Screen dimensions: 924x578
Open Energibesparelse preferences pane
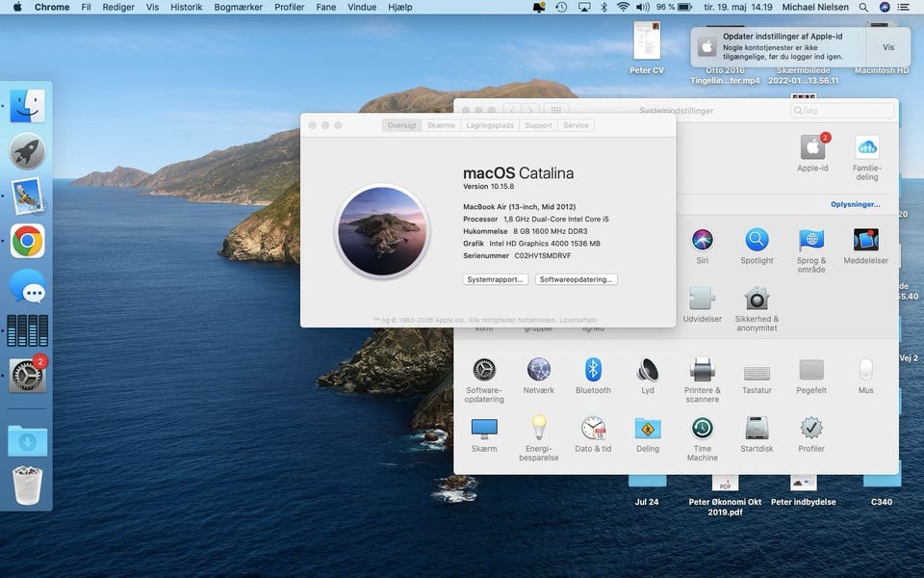(539, 439)
